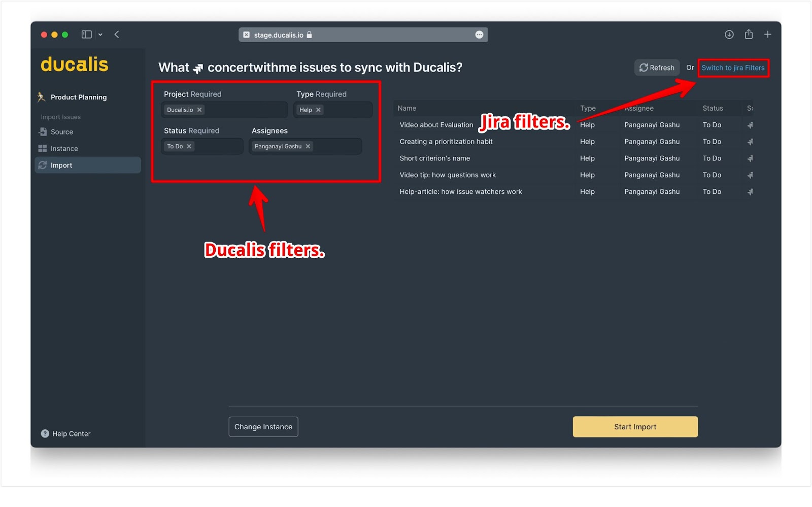Go back with the browser back arrow
Image resolution: width=812 pixels, height=507 pixels.
click(117, 35)
